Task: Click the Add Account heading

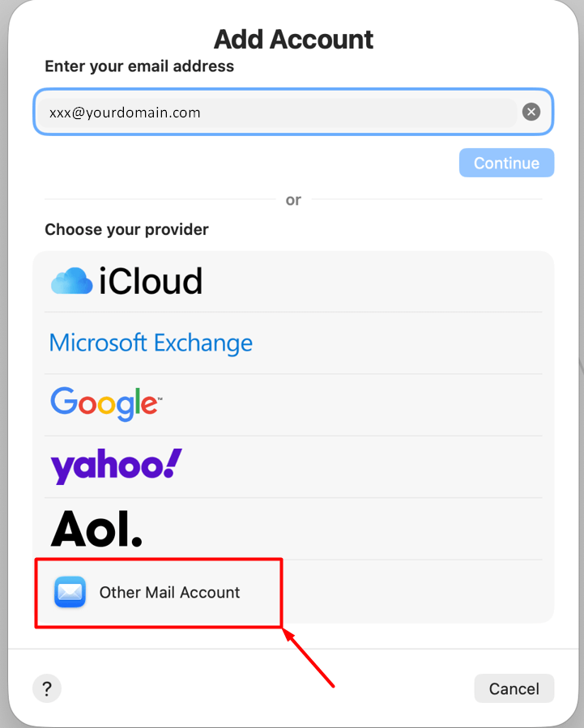Action: (x=293, y=39)
